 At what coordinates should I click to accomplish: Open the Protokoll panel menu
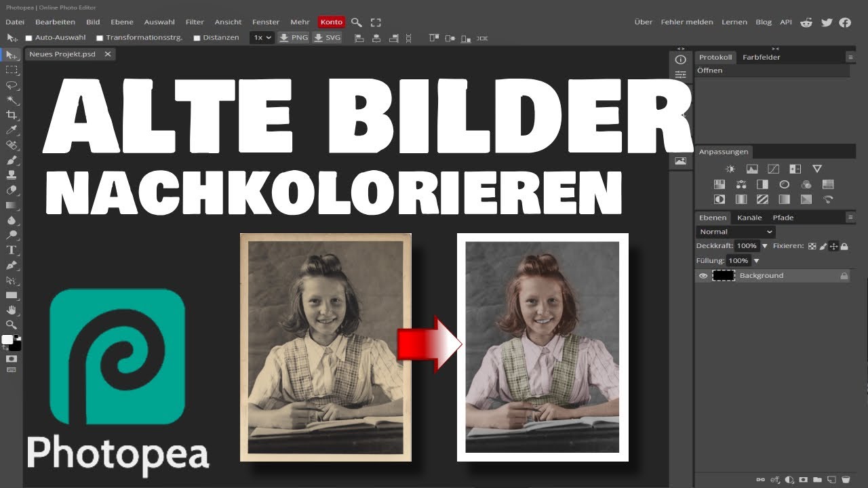click(850, 57)
